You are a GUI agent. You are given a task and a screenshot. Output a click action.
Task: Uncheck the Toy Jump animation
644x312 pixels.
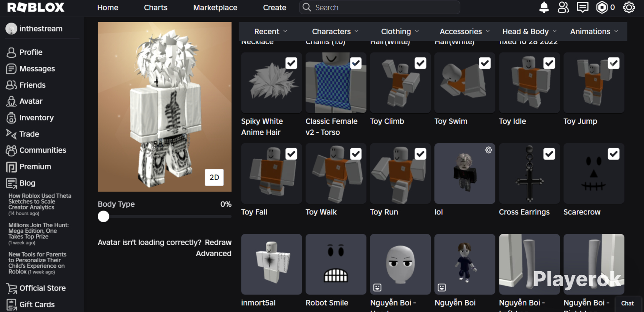[614, 63]
